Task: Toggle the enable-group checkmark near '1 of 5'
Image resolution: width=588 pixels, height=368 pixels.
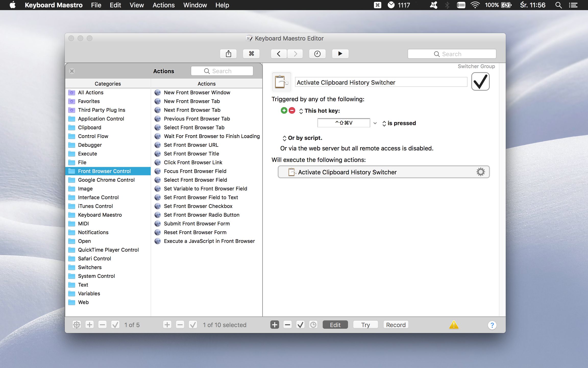Action: pos(115,325)
